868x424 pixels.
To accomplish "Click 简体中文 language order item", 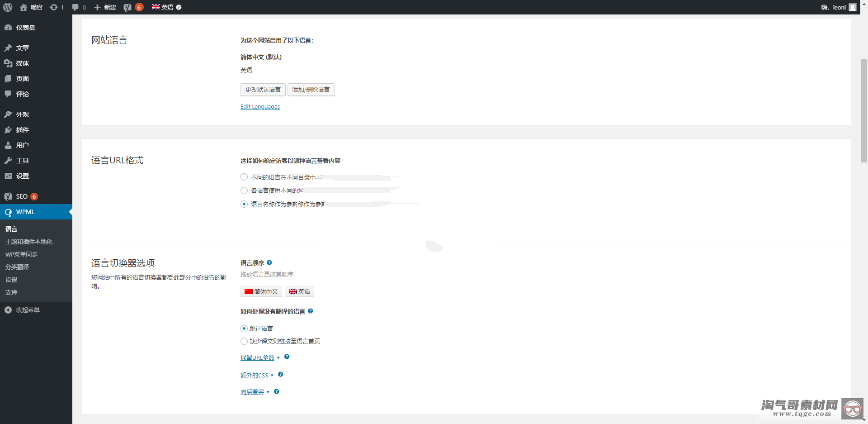I will [261, 291].
